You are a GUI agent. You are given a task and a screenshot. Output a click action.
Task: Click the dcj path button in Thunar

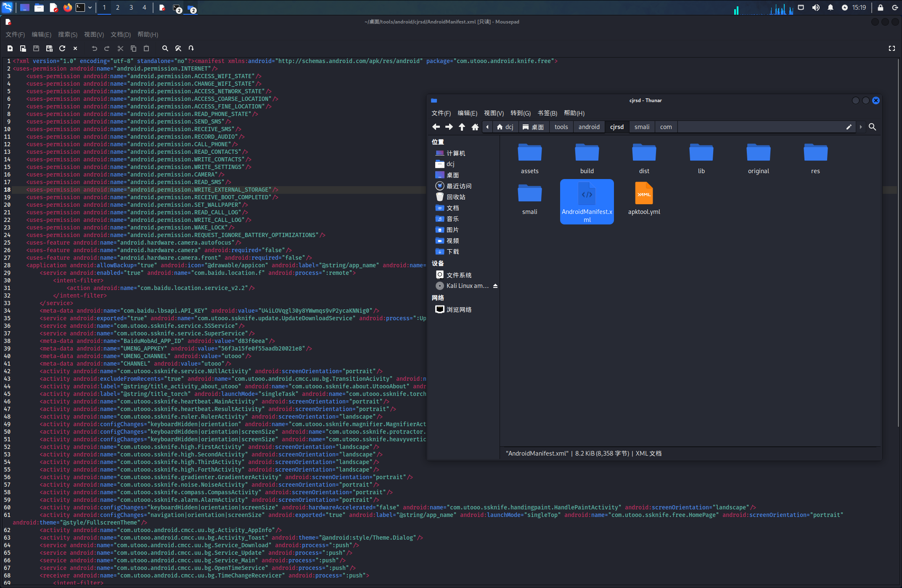(x=505, y=127)
